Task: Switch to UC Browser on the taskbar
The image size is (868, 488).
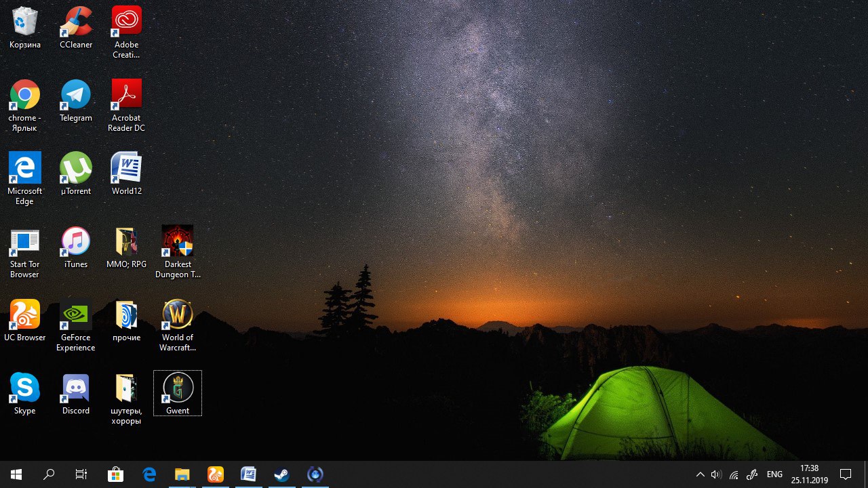Action: [x=216, y=474]
